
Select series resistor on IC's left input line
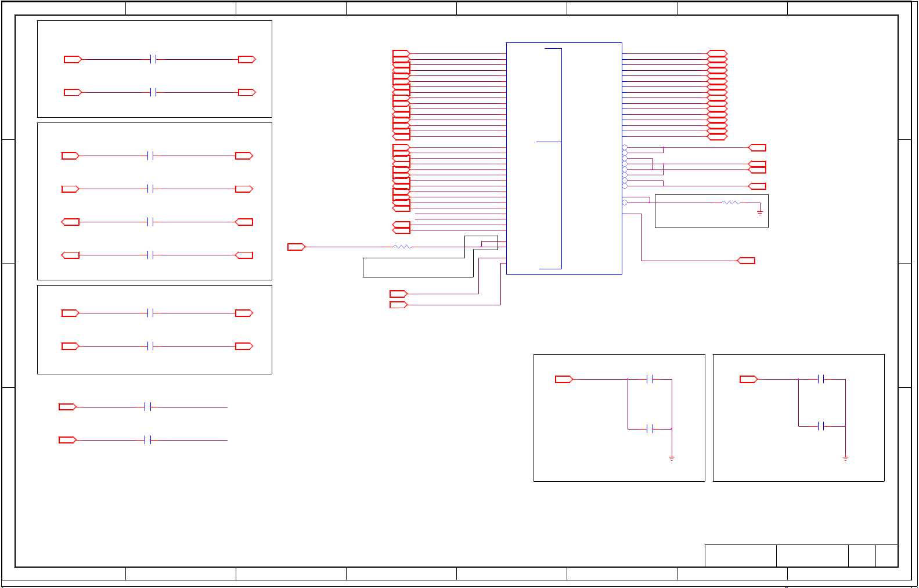(402, 247)
